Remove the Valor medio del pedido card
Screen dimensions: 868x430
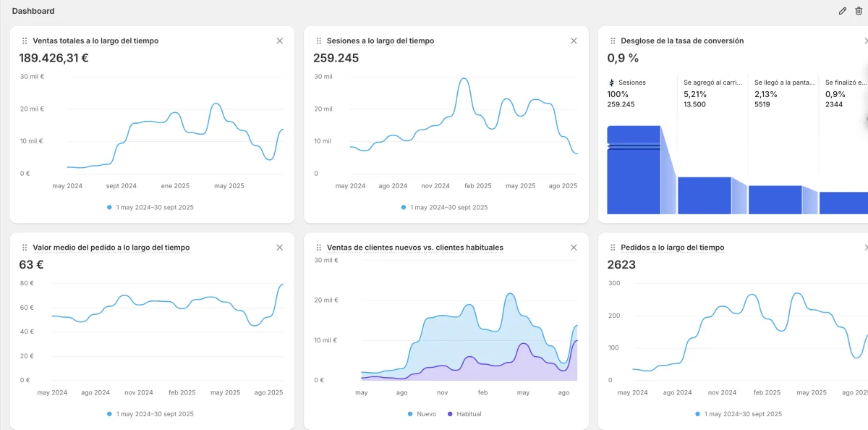280,248
